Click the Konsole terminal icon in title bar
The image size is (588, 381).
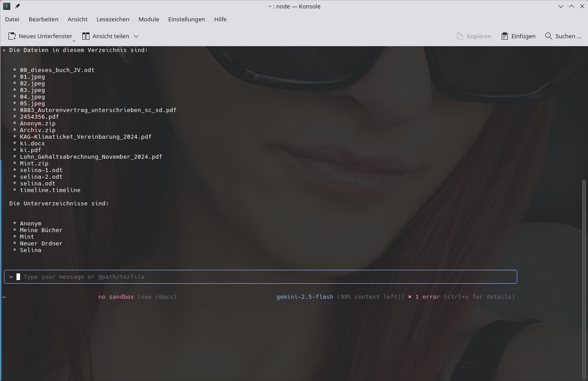coord(7,6)
